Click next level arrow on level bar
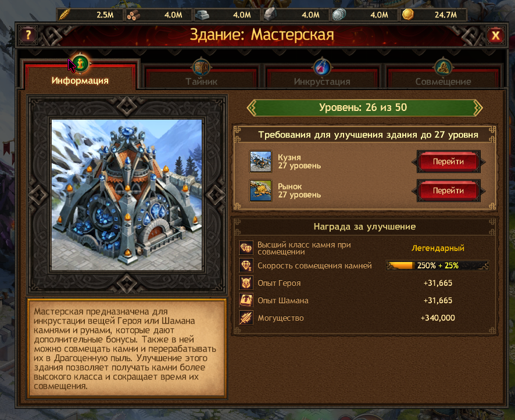 (x=478, y=107)
